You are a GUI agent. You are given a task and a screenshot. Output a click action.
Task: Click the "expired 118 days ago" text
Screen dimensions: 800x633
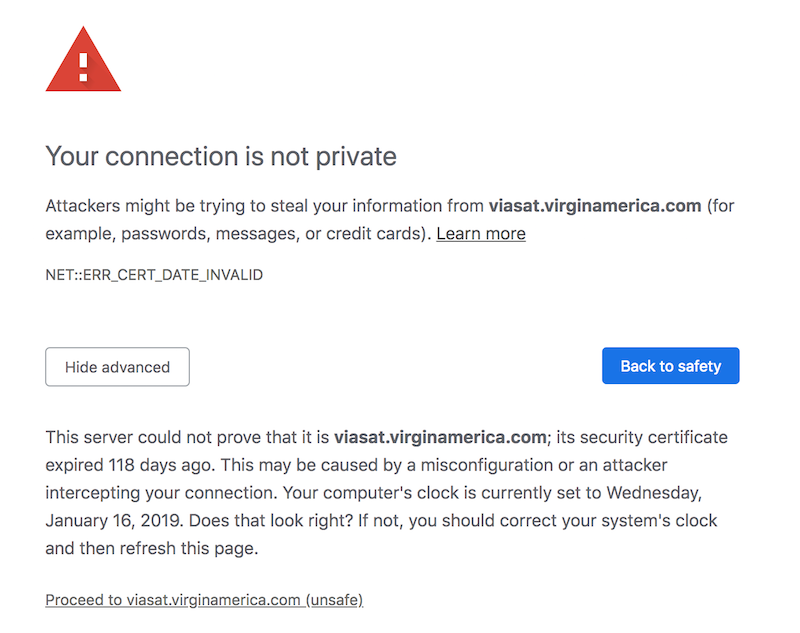(x=129, y=465)
